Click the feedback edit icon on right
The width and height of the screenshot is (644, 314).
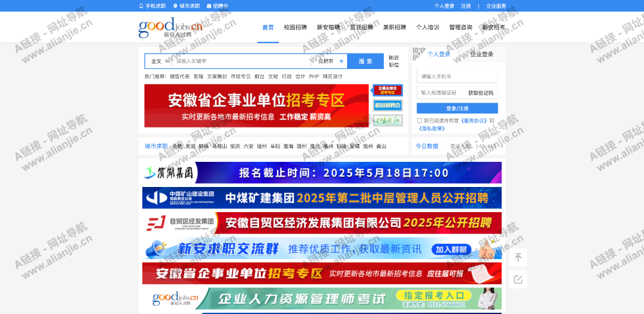(x=518, y=279)
